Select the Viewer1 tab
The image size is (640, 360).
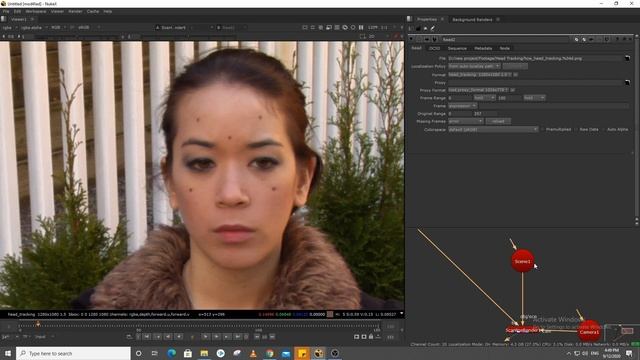pyautogui.click(x=19, y=19)
